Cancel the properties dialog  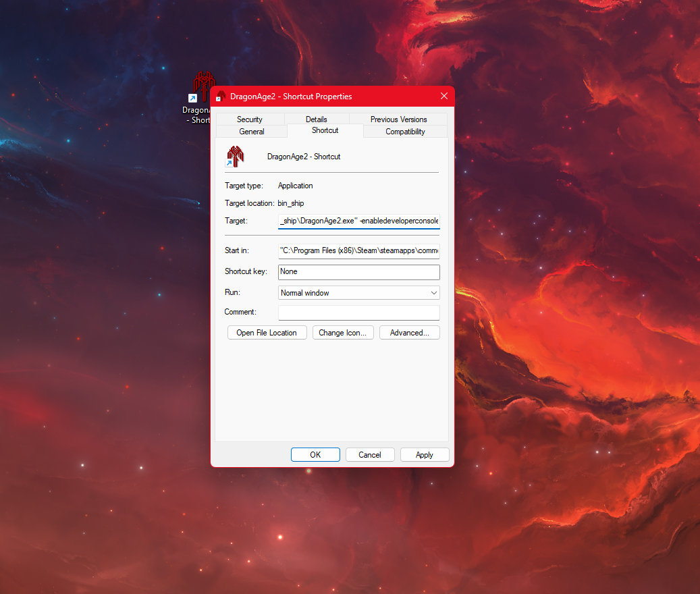coord(370,455)
